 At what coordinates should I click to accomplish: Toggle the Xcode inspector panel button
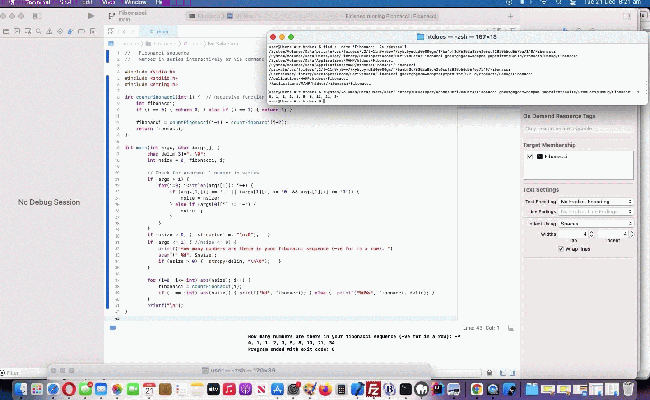point(627,16)
